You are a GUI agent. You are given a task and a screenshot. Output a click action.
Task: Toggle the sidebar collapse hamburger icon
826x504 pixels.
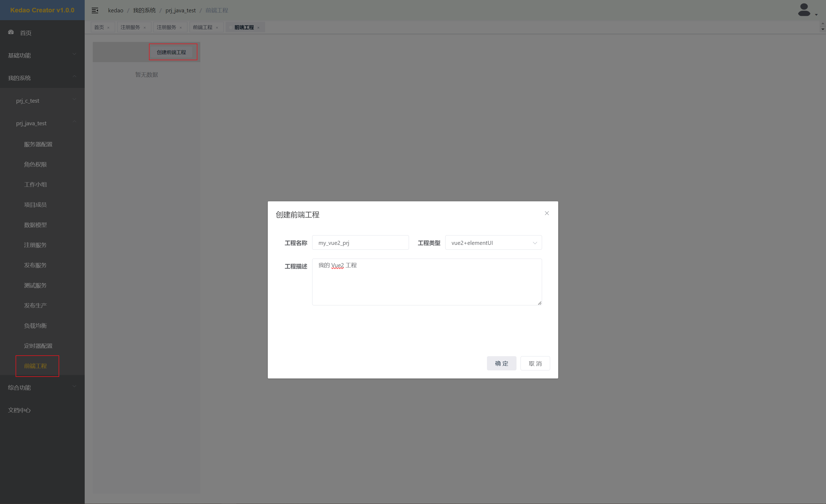click(95, 10)
